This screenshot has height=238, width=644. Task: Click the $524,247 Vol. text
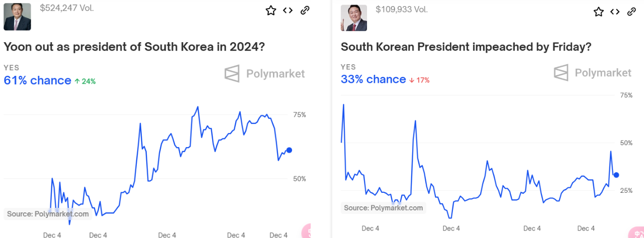tap(67, 8)
